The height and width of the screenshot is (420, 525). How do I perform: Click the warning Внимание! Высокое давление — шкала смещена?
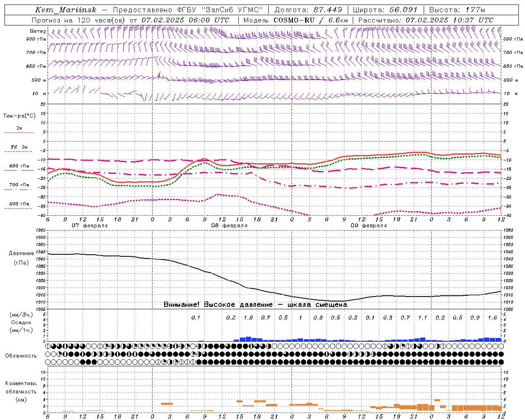pos(256,305)
